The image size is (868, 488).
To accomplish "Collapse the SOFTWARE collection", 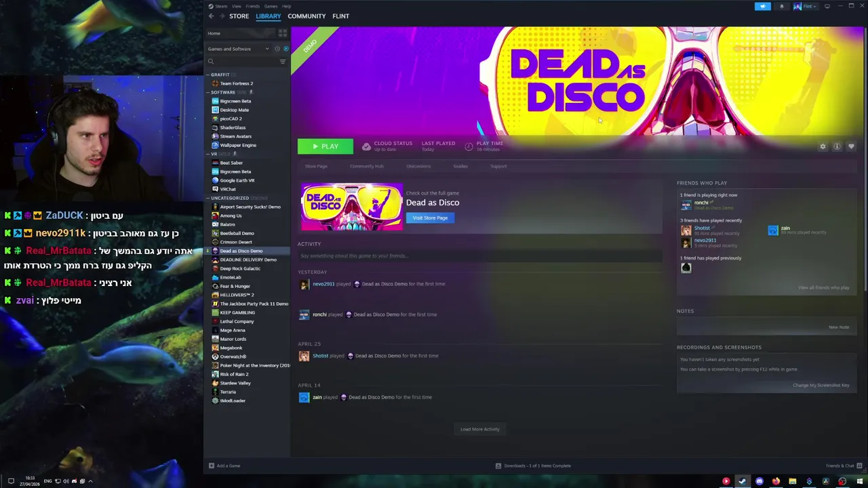I will point(207,92).
